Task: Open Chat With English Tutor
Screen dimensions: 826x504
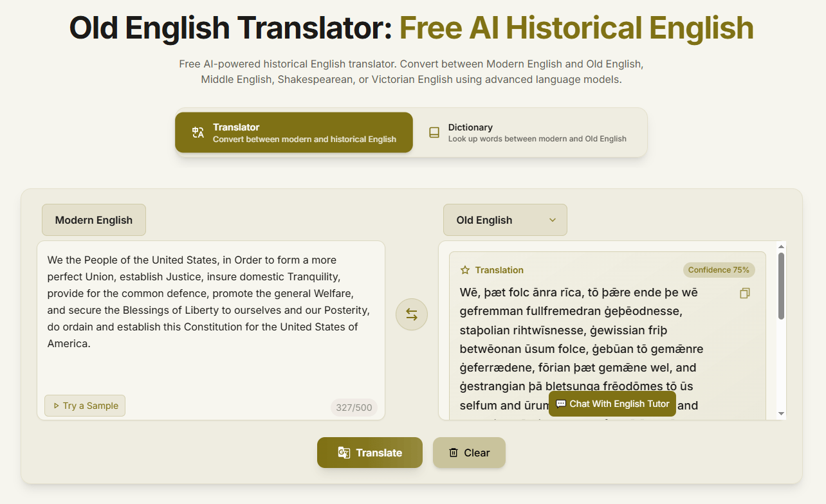Action: point(612,404)
